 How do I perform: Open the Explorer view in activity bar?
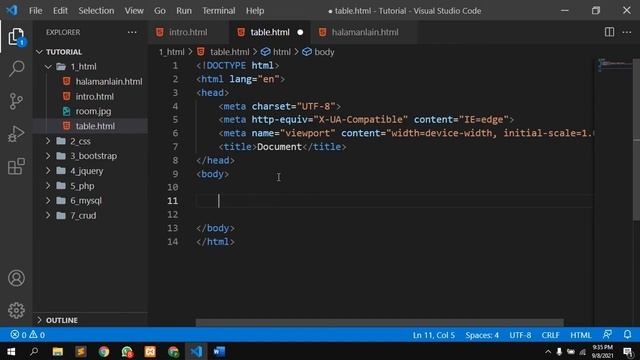click(16, 37)
